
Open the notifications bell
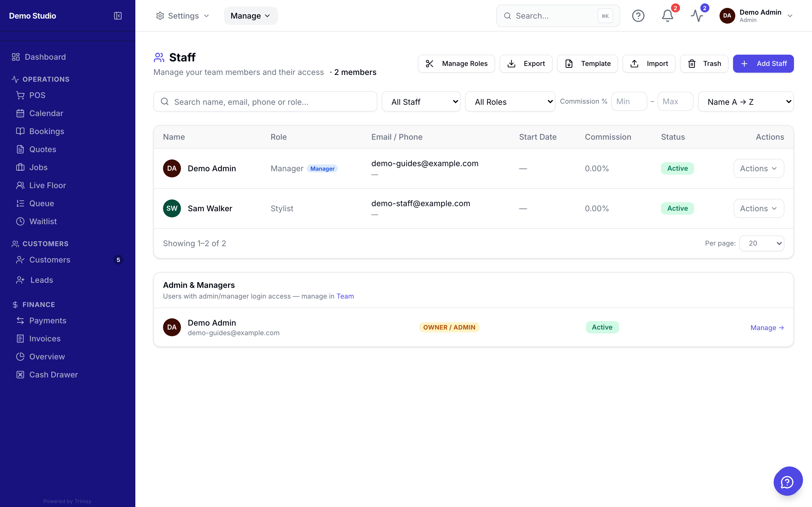(667, 16)
